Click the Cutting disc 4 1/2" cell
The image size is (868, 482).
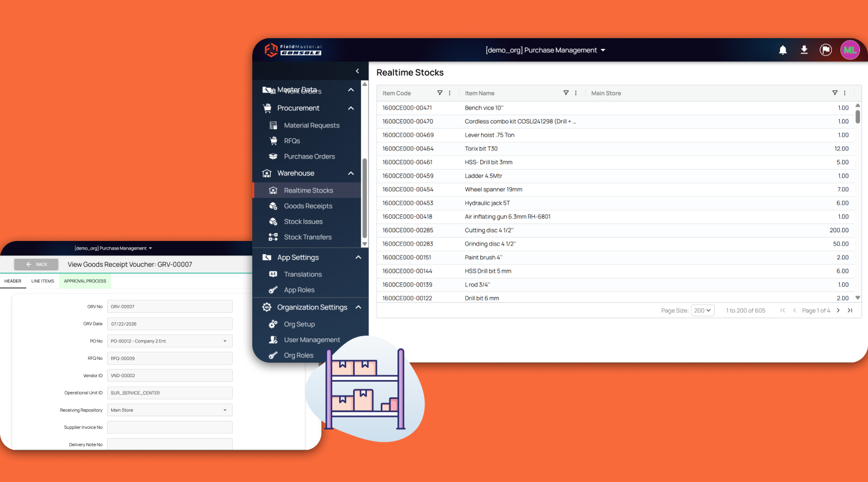(489, 230)
